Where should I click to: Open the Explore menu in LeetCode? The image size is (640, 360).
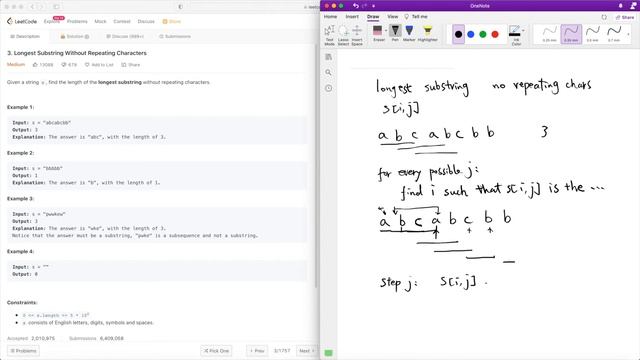[52, 21]
